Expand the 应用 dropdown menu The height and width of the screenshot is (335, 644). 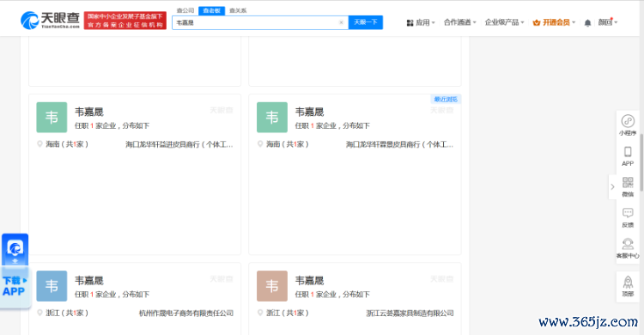tap(421, 22)
